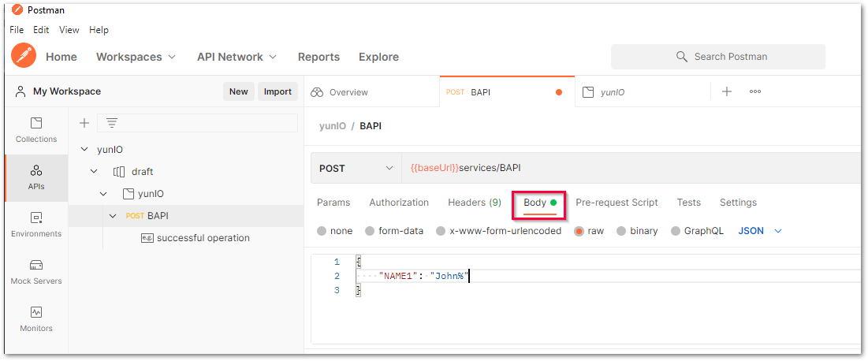Open the Headers (9) tab
This screenshot has height=361, width=868.
pos(475,203)
